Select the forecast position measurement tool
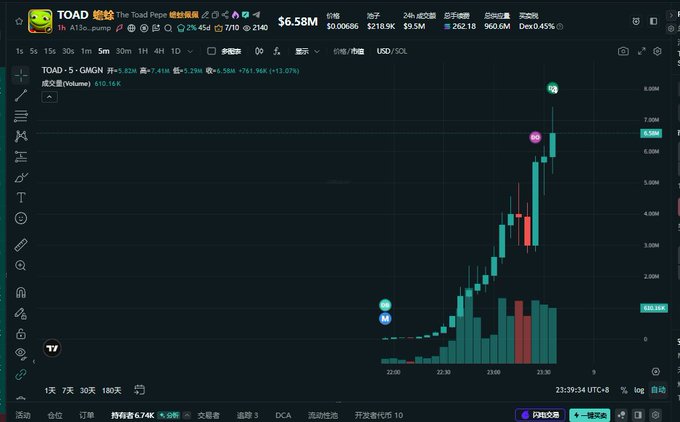Viewport: 680px width, 422px height. coord(21,157)
